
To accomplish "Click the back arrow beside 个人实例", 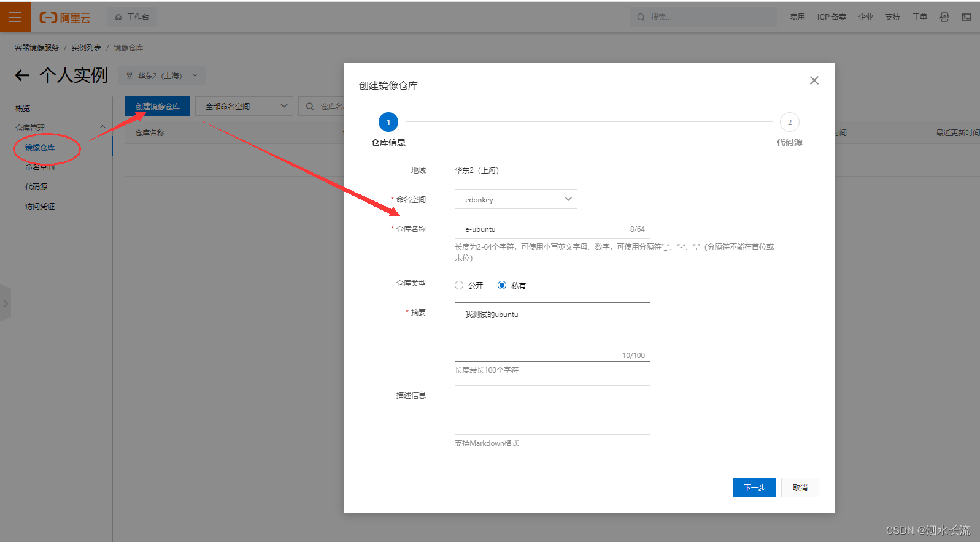I will coord(22,75).
